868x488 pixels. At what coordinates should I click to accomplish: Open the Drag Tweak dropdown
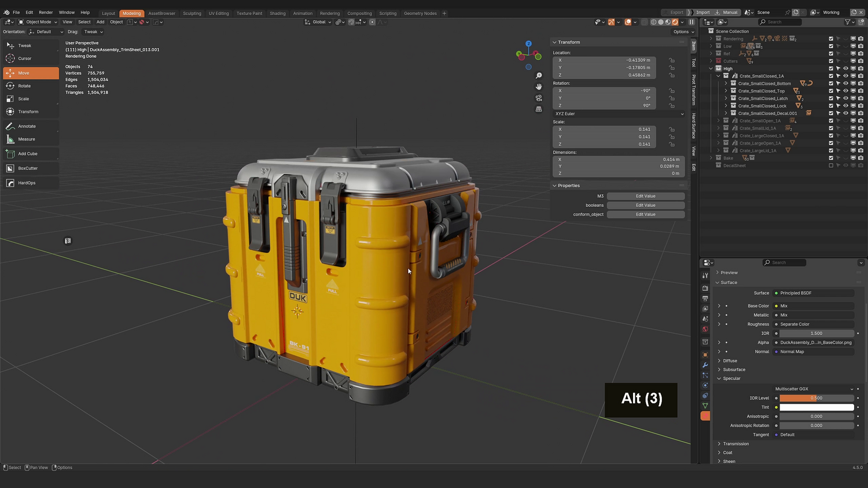click(93, 32)
